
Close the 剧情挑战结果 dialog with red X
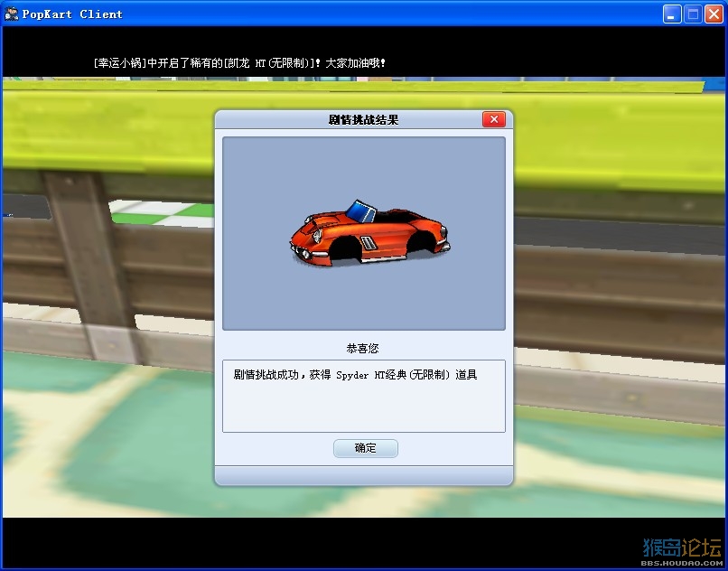494,119
